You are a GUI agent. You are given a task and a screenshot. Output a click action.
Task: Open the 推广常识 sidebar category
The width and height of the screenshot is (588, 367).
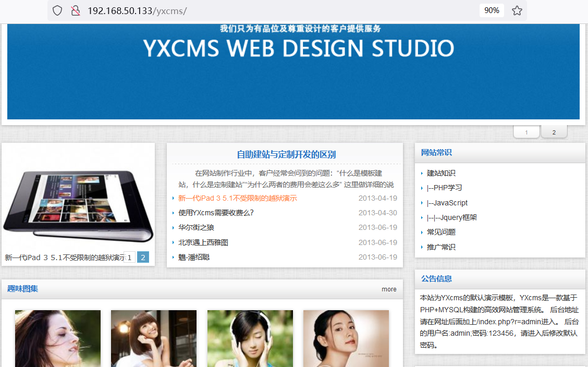442,247
